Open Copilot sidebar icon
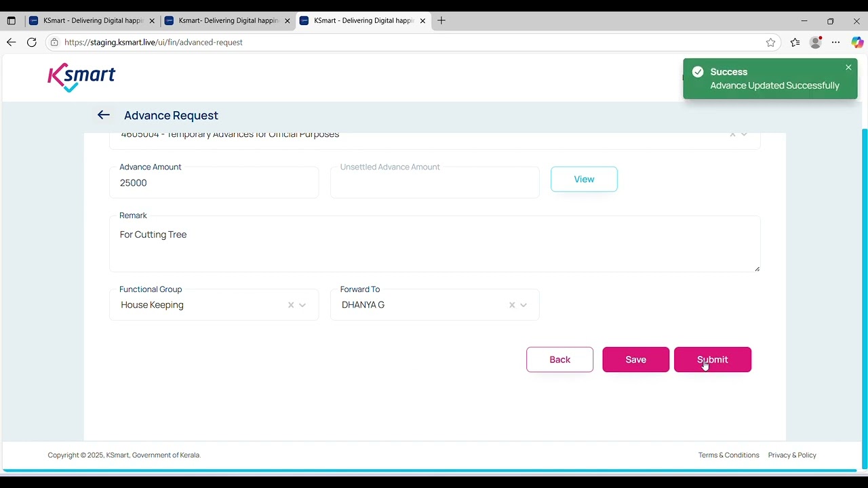This screenshot has width=868, height=488. (857, 42)
